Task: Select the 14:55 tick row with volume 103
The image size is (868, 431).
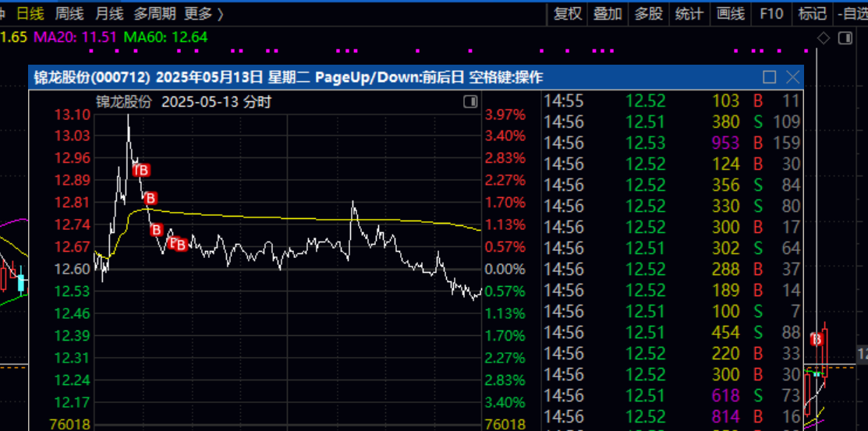Action: pos(672,101)
